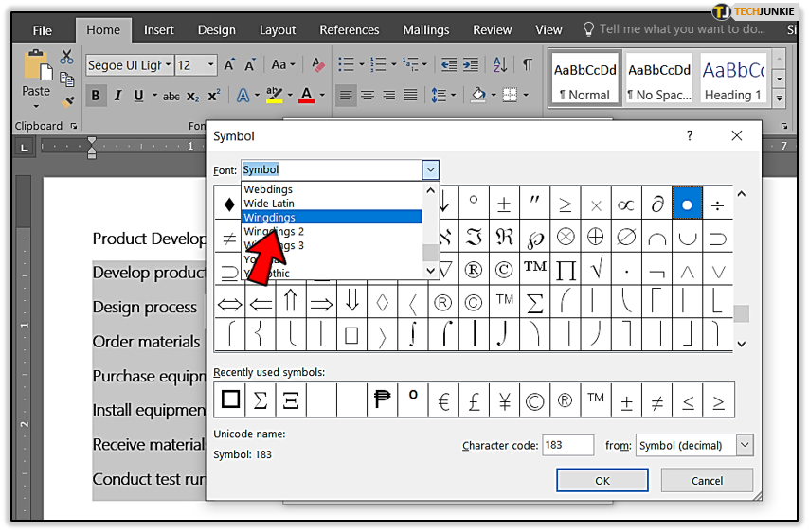Click the Character code input field
The image size is (809, 532).
click(567, 445)
